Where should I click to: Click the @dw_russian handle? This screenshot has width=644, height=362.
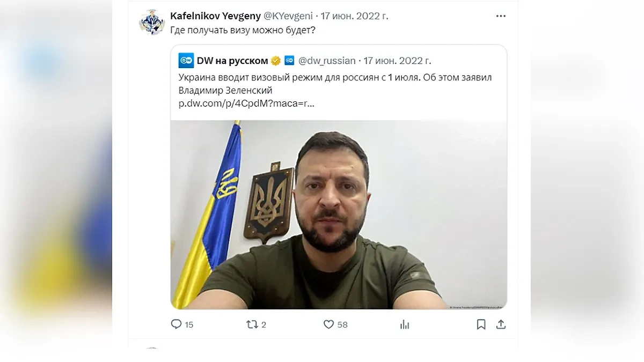tap(327, 61)
